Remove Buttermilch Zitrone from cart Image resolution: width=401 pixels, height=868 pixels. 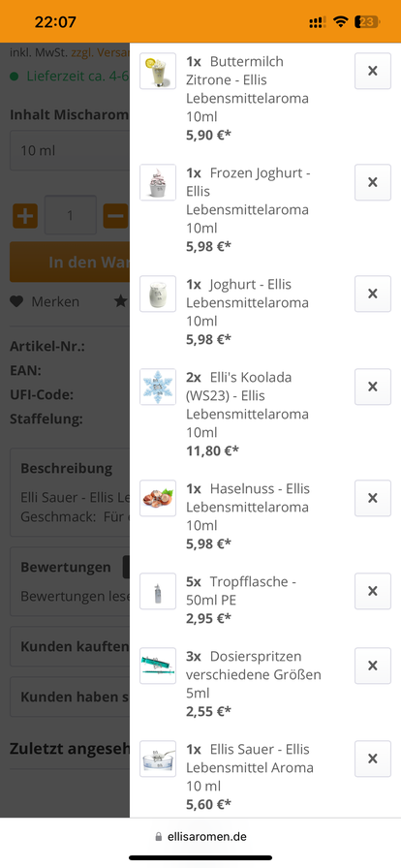(373, 71)
